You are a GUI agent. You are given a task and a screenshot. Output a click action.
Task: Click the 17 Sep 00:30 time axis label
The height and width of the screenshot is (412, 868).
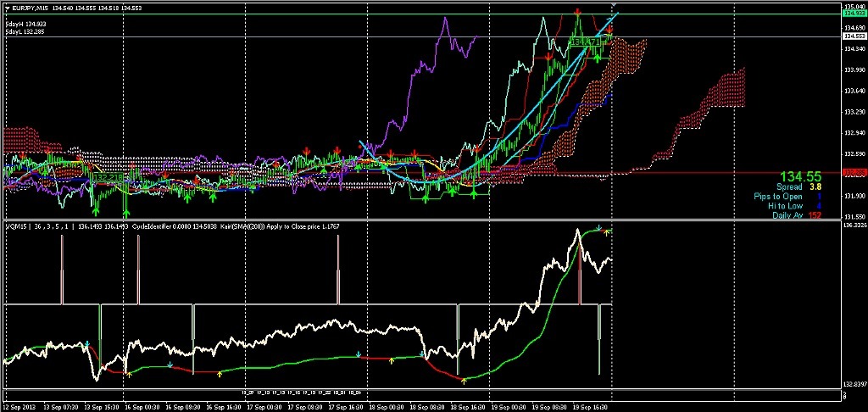click(263, 406)
